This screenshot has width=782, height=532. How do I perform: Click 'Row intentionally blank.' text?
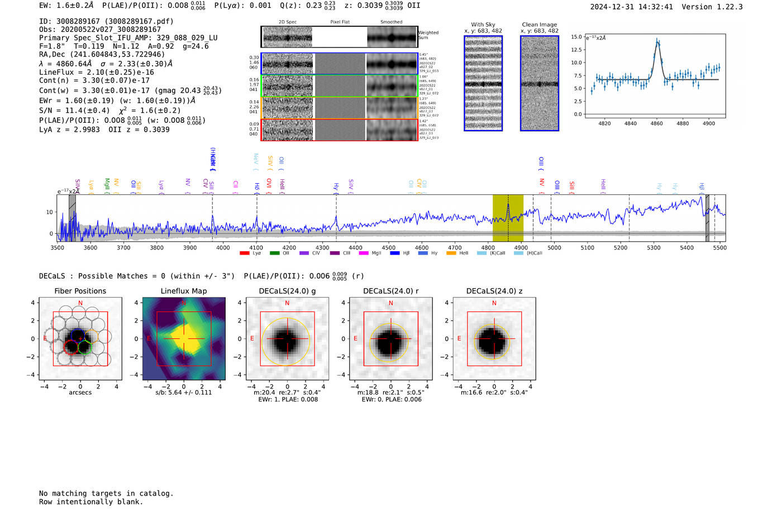pos(91,502)
